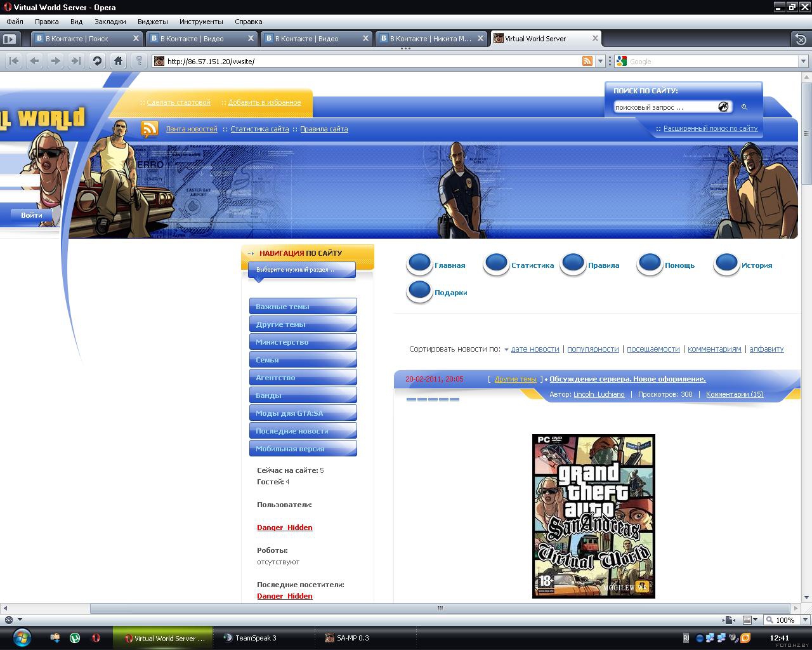Open address bar history dropdown
Viewport: 812px width, 650px height.
(600, 61)
